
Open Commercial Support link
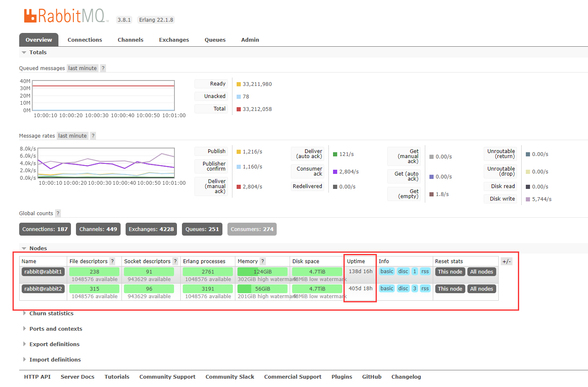pyautogui.click(x=293, y=377)
